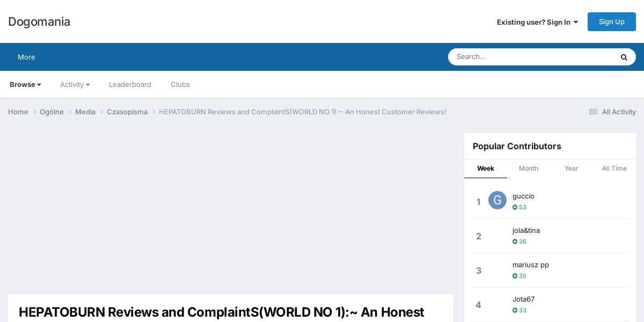Expand the Existing user Sign In dropdown
Screen dimensions: 644x322
(537, 22)
